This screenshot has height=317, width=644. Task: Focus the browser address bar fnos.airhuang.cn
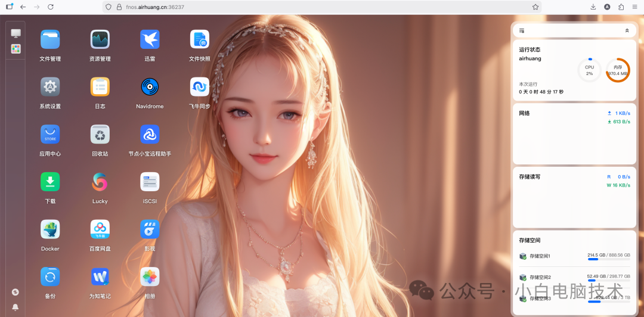[x=321, y=7]
